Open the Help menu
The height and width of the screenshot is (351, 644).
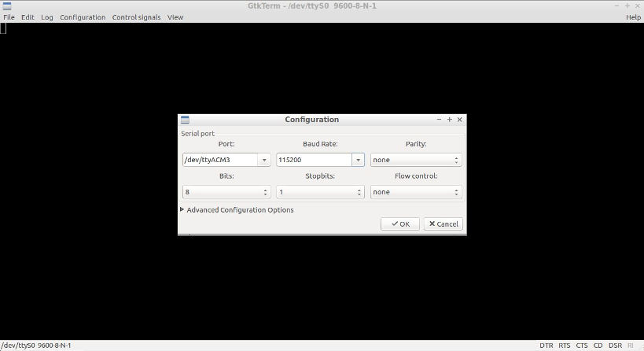click(633, 17)
